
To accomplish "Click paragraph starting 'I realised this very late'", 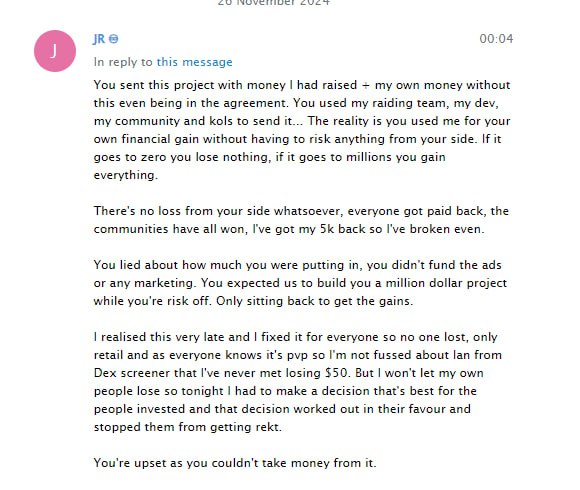I will 298,382.
